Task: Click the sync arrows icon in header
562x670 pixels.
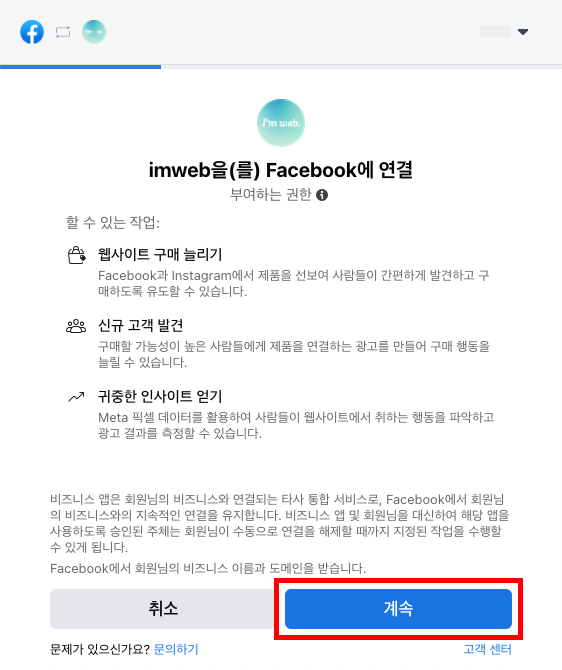Action: 63,32
